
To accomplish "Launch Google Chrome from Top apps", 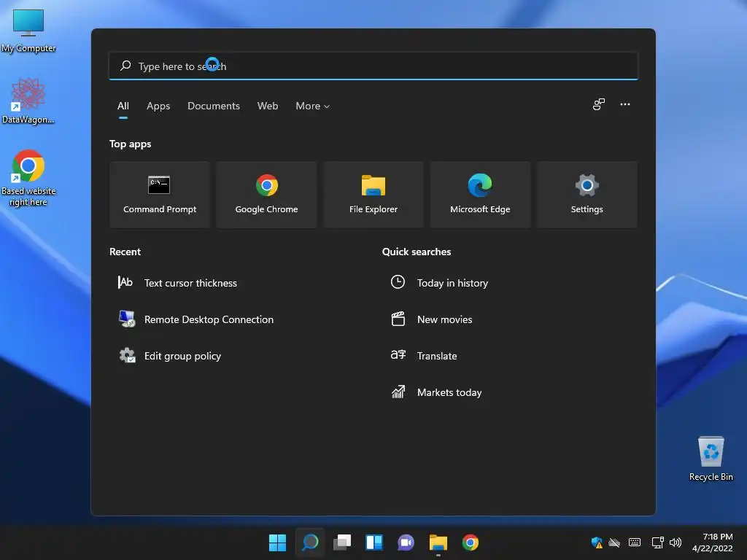I will [x=266, y=195].
